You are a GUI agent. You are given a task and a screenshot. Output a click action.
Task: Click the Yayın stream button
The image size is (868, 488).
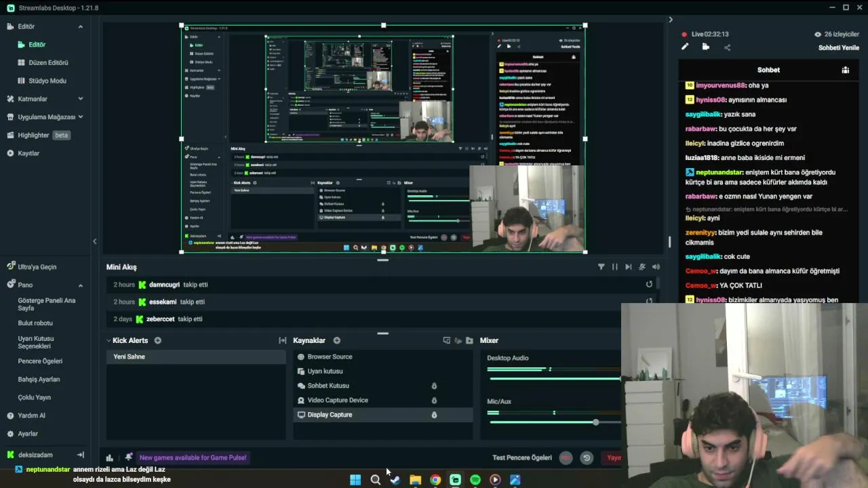pos(612,457)
